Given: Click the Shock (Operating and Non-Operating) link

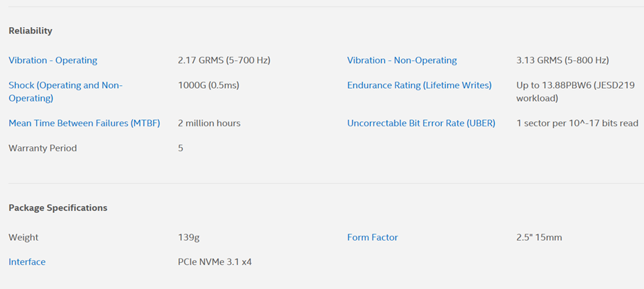Looking at the screenshot, I should click(66, 92).
